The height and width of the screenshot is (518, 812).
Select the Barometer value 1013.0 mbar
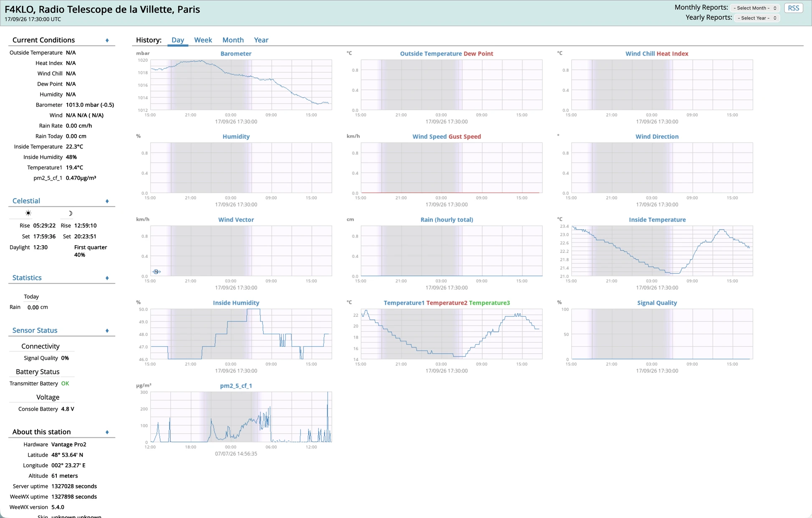90,105
